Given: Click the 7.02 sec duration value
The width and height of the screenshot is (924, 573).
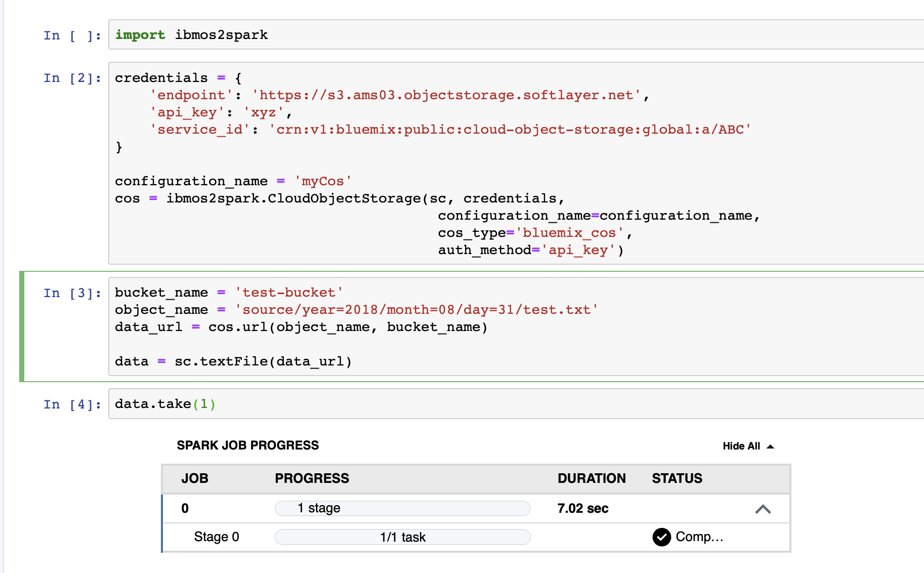Looking at the screenshot, I should click(x=583, y=508).
